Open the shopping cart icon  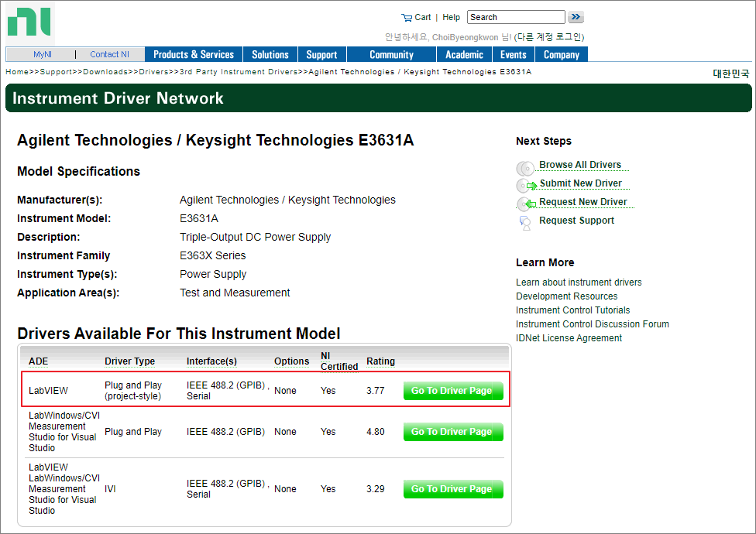[x=407, y=18]
